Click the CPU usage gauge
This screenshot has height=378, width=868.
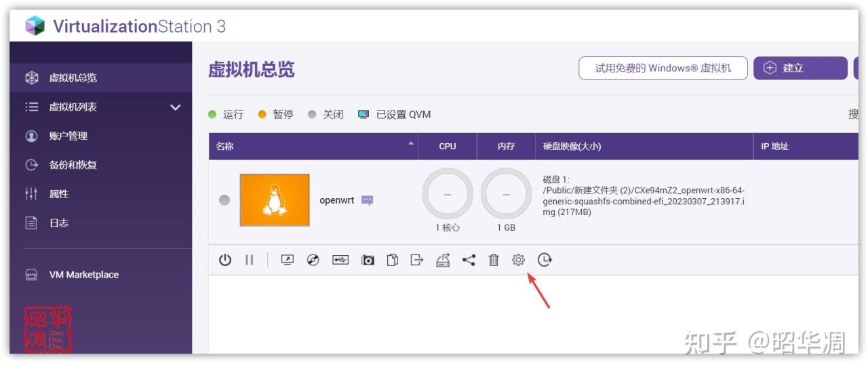pos(448,194)
